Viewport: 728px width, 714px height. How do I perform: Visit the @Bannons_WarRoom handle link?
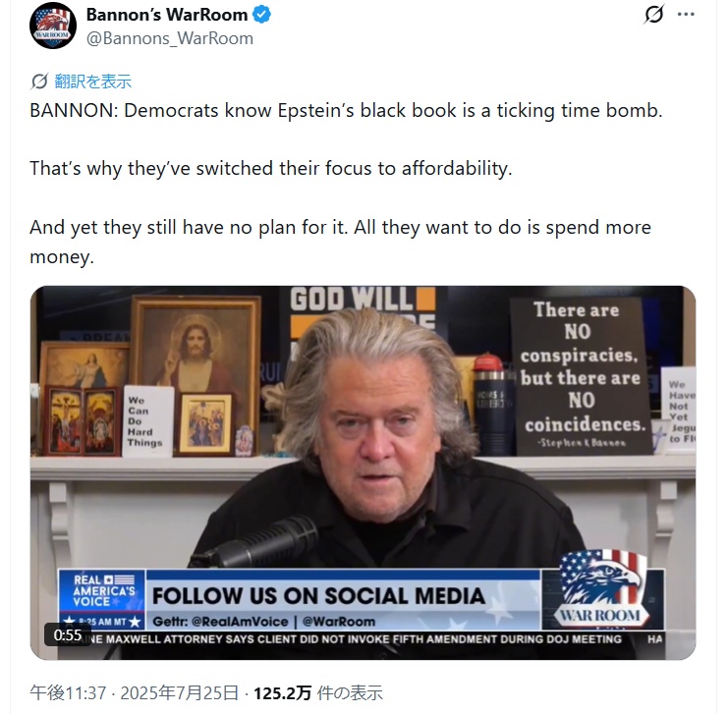[x=169, y=38]
